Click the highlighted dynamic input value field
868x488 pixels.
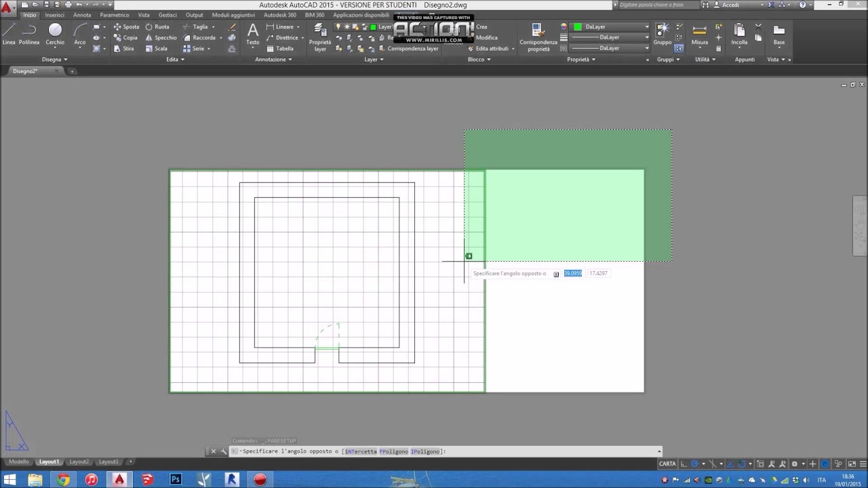pyautogui.click(x=573, y=273)
